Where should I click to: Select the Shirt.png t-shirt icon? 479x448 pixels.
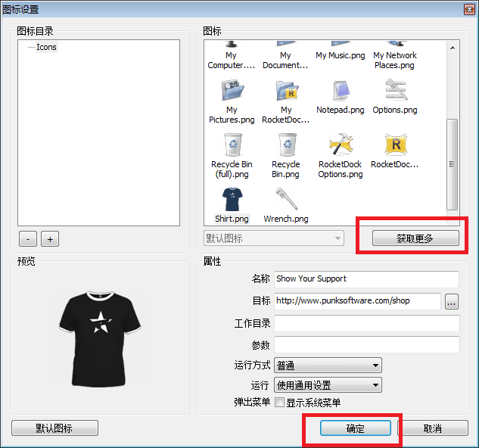(232, 199)
